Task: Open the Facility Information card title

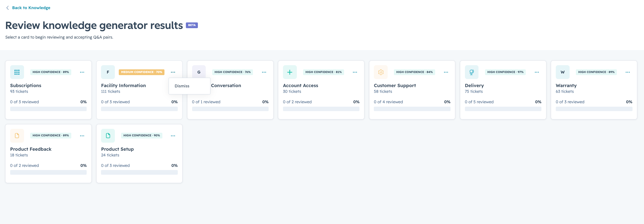Action: point(123,86)
